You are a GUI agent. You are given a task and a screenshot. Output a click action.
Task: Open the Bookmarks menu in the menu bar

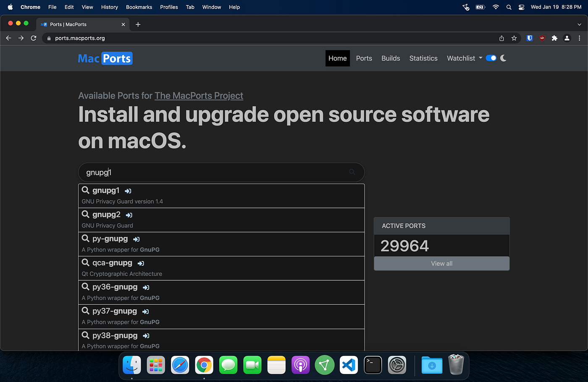[139, 7]
